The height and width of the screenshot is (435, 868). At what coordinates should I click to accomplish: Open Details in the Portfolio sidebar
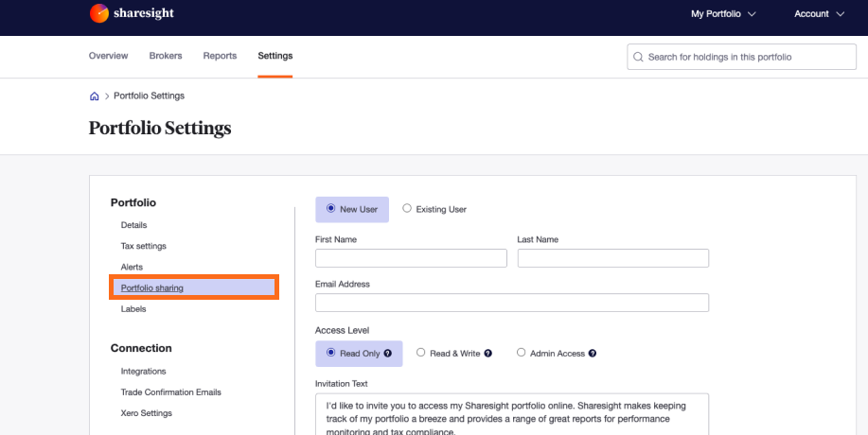coord(134,225)
